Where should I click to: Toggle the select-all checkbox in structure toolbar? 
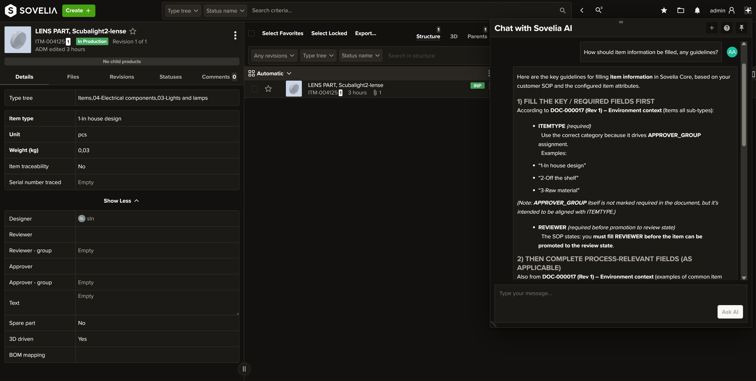click(x=251, y=33)
